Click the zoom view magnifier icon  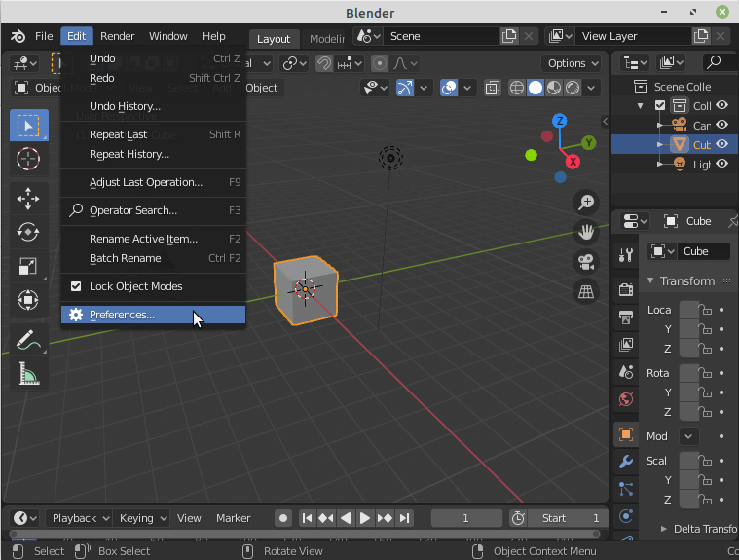[x=586, y=203]
